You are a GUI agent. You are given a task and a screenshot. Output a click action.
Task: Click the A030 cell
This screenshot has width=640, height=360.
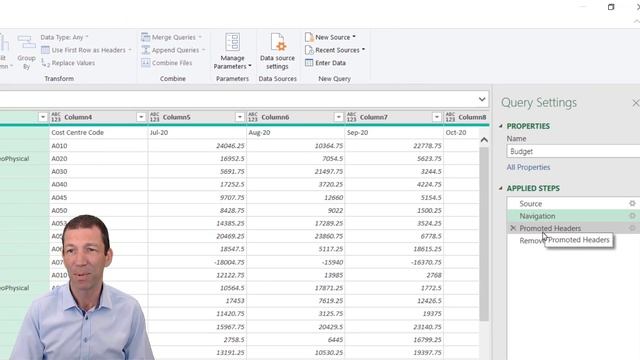(98, 171)
